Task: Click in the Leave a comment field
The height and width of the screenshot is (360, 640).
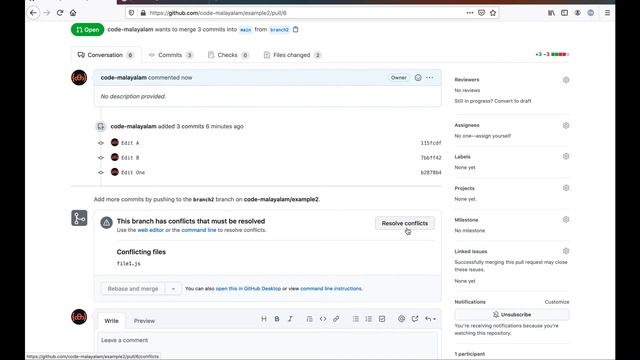Action: [267, 346]
